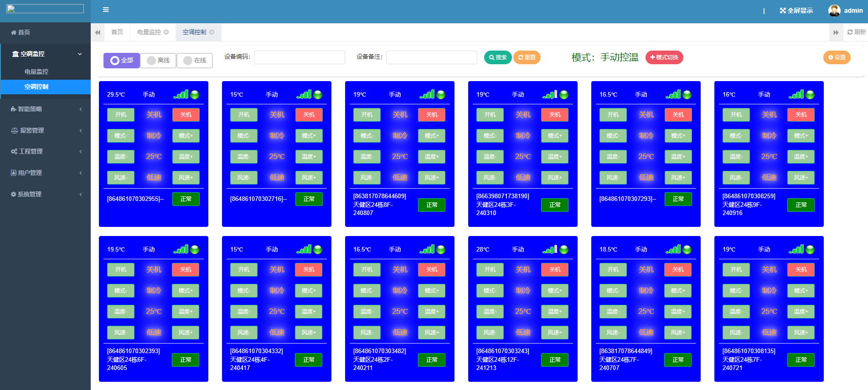Expand the 智能策略 sidebar menu
Screen dimensions: 868x390
click(x=45, y=109)
